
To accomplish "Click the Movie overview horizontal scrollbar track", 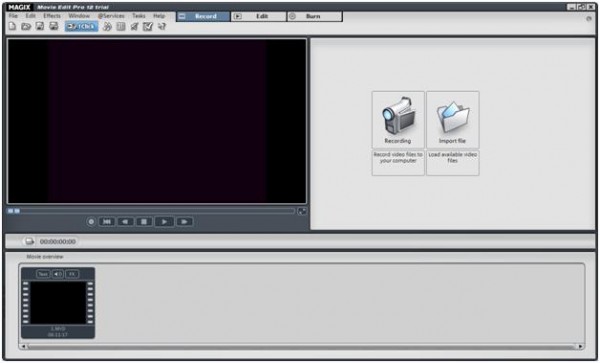I will [x=302, y=347].
